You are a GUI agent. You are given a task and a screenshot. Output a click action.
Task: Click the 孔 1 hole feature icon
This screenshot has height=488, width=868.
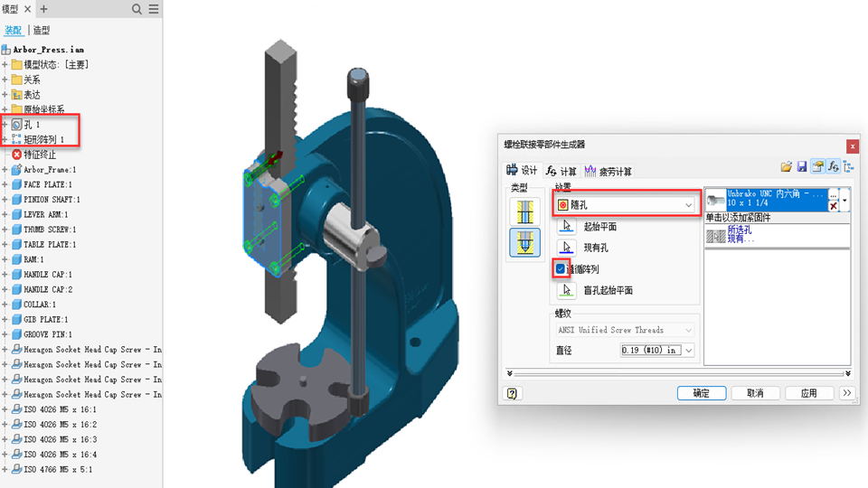tap(16, 125)
